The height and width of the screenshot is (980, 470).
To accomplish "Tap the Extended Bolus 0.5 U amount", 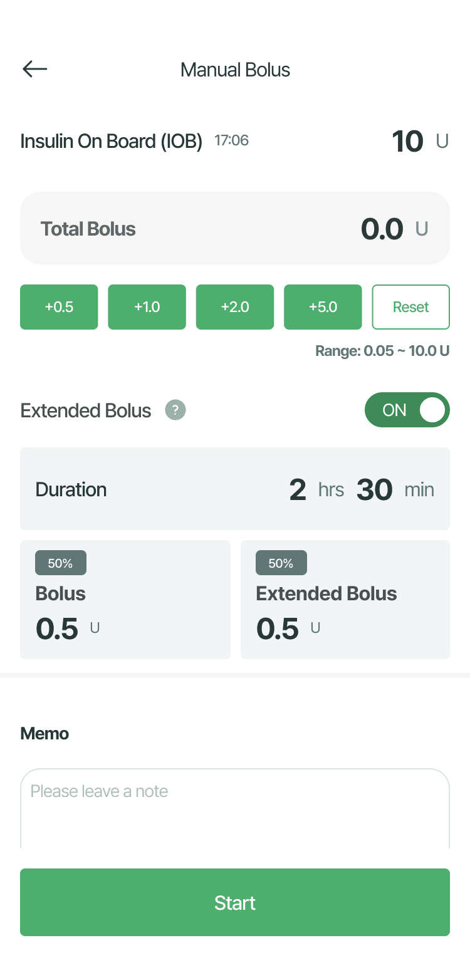I will [x=278, y=628].
